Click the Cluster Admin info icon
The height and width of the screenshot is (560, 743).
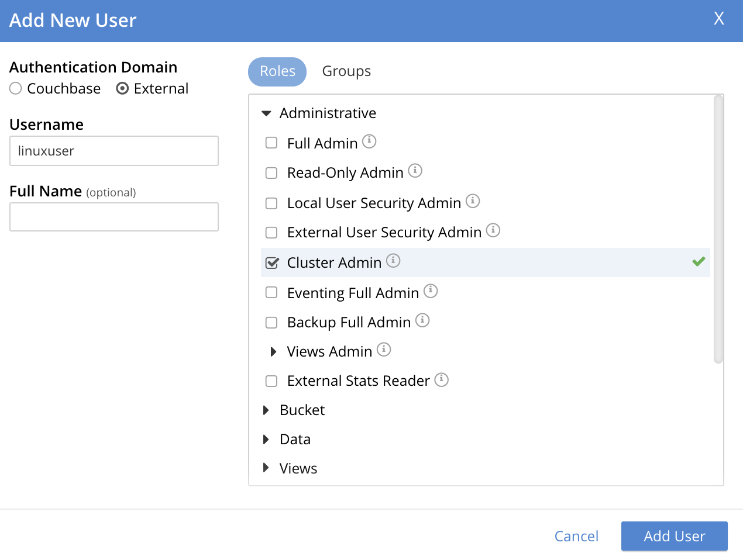tap(393, 261)
